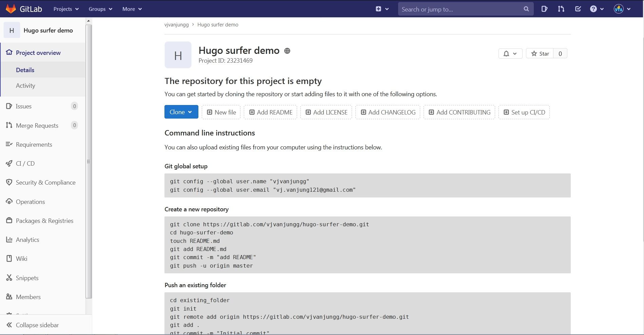This screenshot has width=644, height=335.
Task: Click the Command line instructions heading
Action: (x=210, y=133)
